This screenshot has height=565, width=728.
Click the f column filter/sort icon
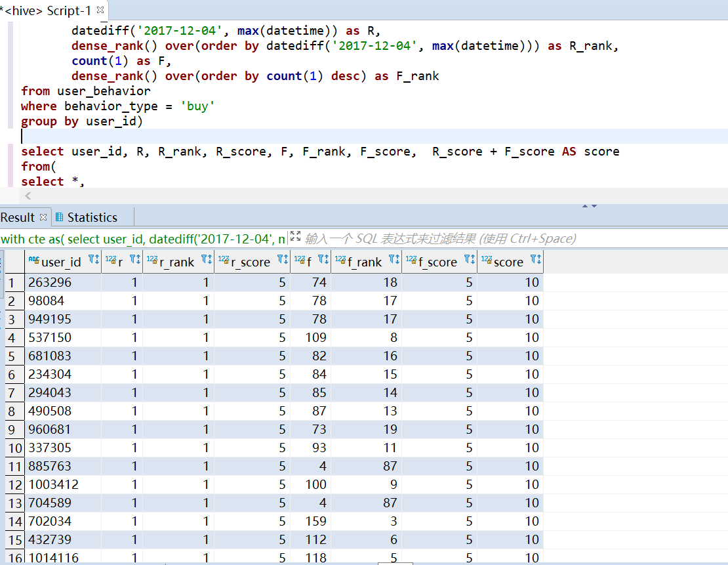point(323,259)
